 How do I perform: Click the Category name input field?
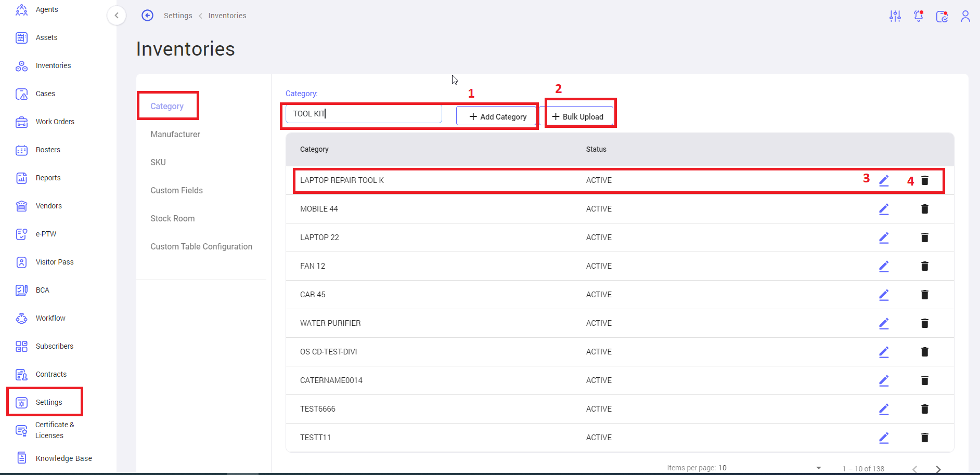(364, 114)
